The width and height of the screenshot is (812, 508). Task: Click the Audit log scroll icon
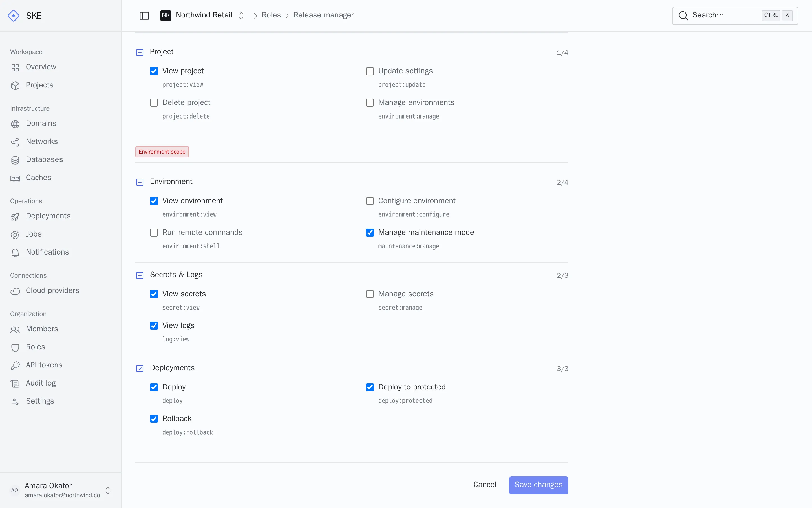pyautogui.click(x=15, y=384)
